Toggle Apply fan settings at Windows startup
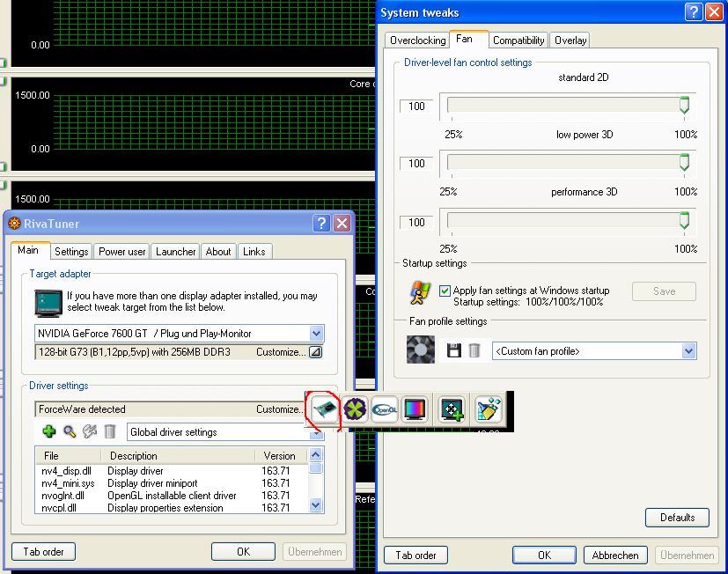 point(445,291)
